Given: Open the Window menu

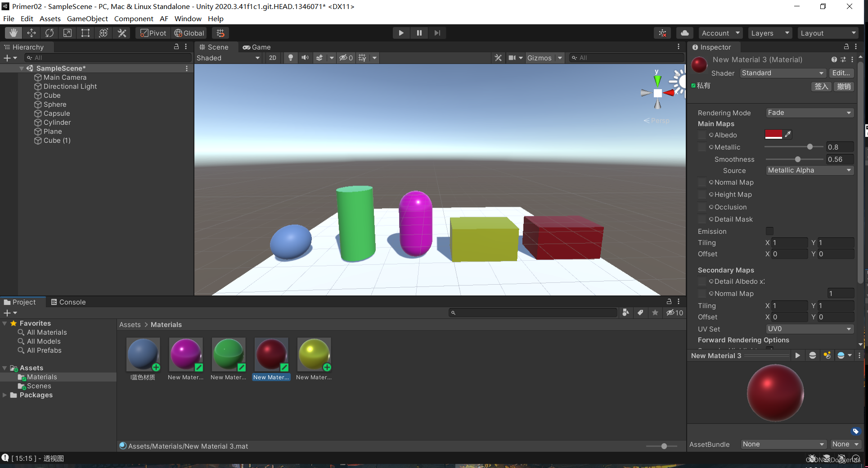Looking at the screenshot, I should tap(188, 18).
